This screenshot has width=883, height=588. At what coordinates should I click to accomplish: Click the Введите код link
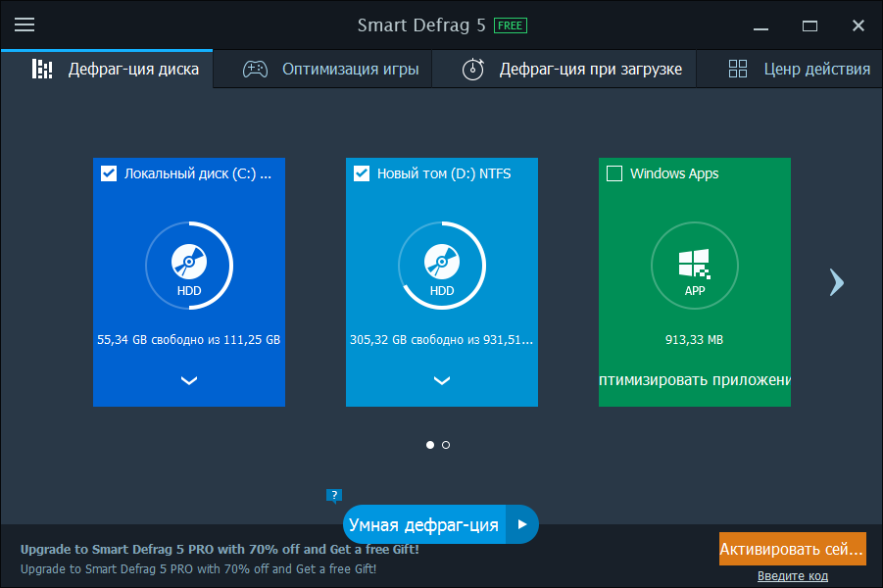pyautogui.click(x=792, y=575)
